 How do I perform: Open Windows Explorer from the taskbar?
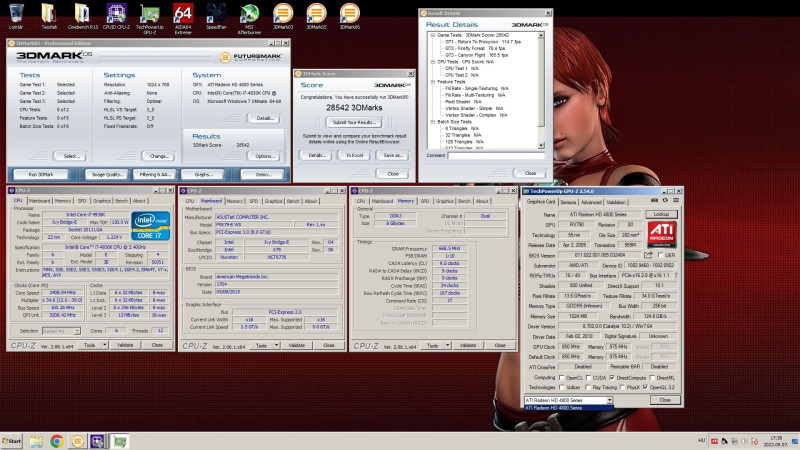(36, 441)
